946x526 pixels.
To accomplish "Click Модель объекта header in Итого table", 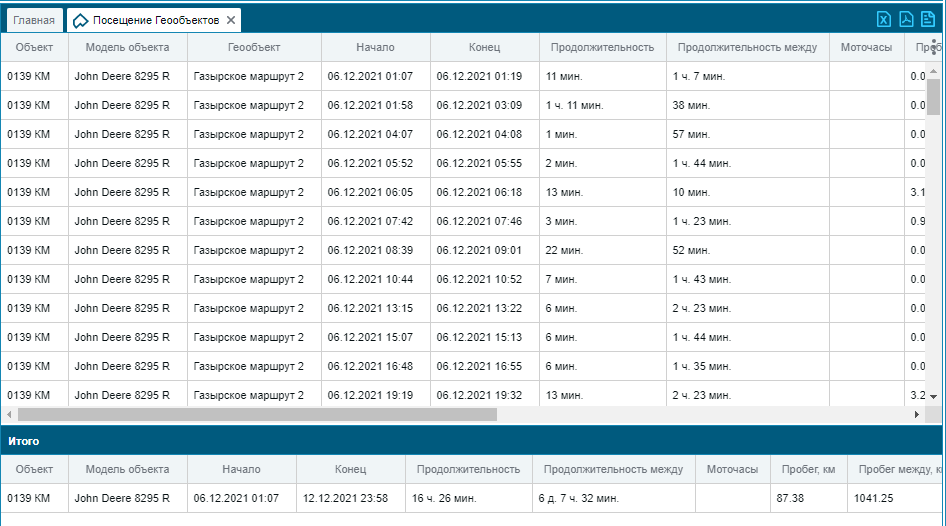I will [127, 469].
